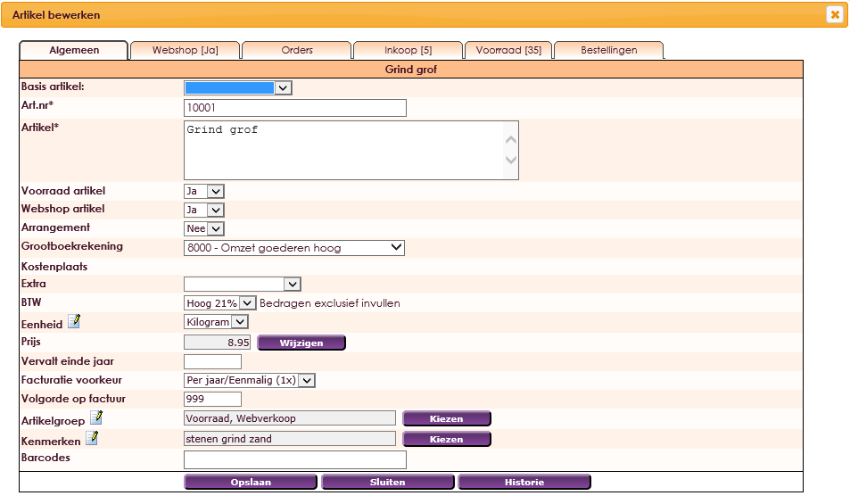
Task: Click the text Bedragen exclusief invullen
Action: click(x=330, y=303)
